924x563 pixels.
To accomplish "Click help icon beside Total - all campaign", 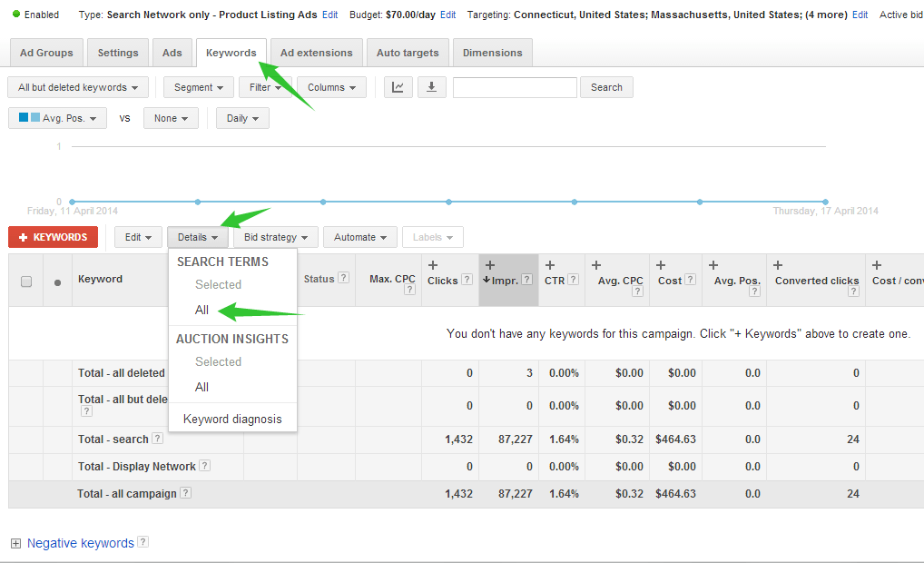I will [x=185, y=492].
